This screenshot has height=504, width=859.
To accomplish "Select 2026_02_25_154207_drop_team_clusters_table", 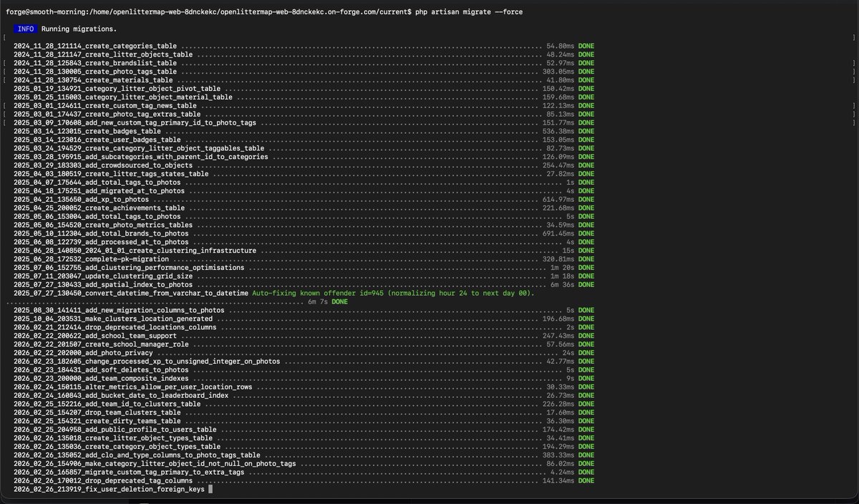I will [x=97, y=412].
